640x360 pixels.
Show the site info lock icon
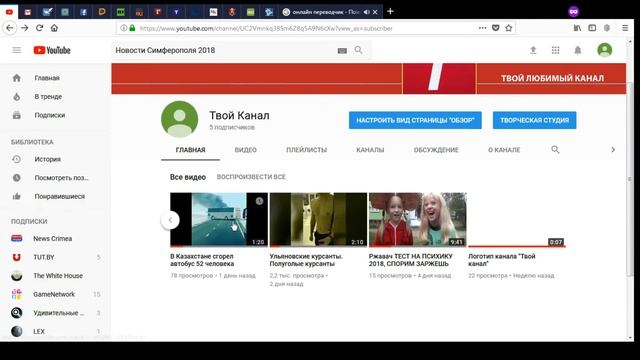(x=132, y=28)
